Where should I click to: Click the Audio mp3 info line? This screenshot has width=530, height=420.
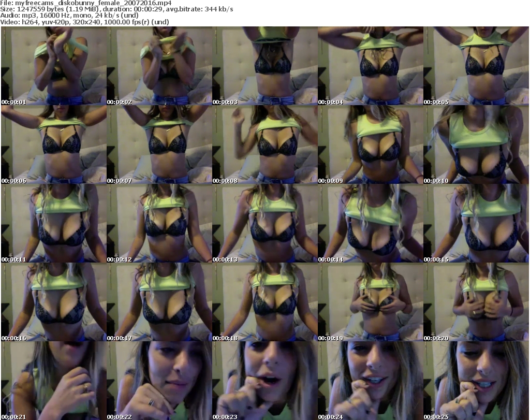[69, 16]
